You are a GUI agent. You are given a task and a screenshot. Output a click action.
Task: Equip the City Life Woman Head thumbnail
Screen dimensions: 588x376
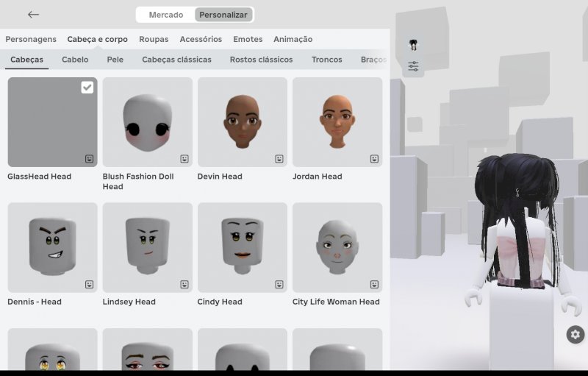pyautogui.click(x=337, y=248)
